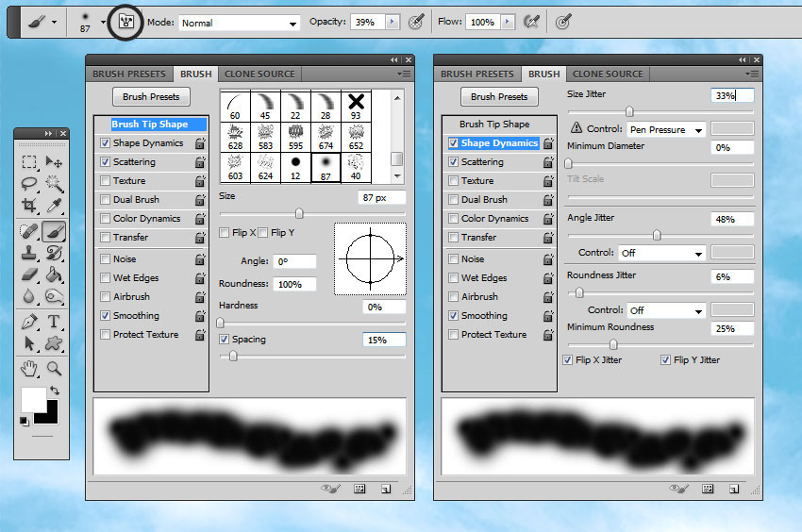Click the Size Jitter percentage field
Viewport: 802px width, 532px height.
click(732, 95)
